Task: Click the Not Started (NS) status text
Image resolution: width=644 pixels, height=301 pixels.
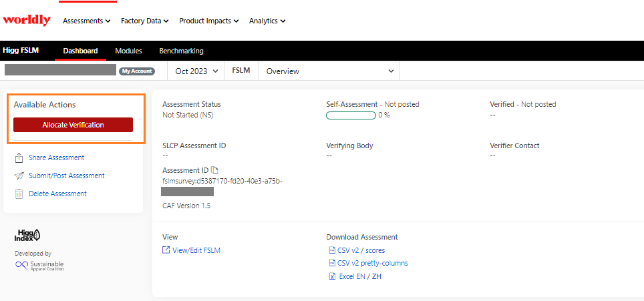Action: pyautogui.click(x=188, y=115)
